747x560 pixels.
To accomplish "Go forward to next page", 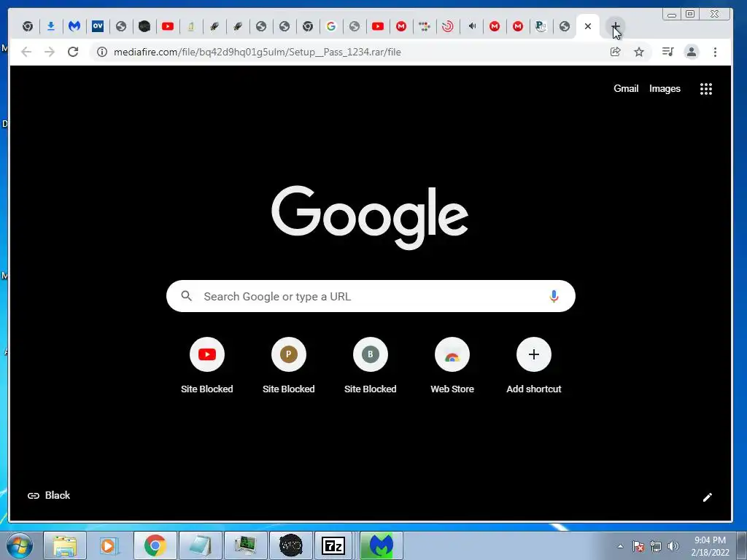I will point(50,52).
